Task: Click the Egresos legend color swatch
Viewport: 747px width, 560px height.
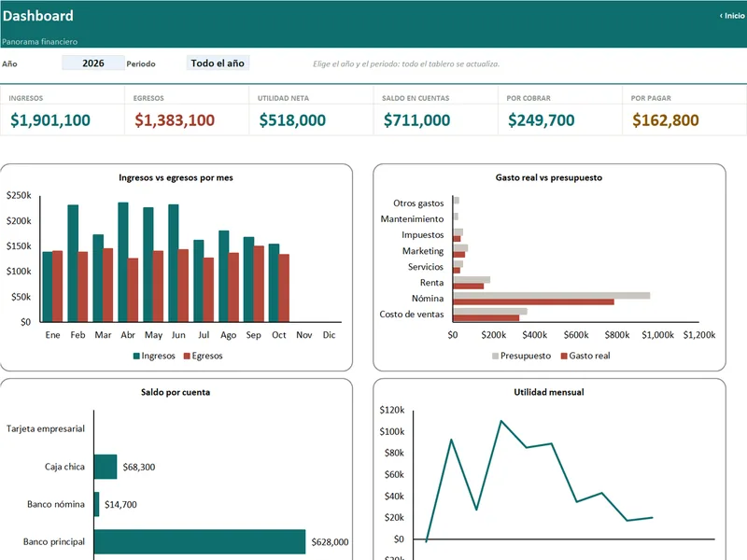Action: point(188,357)
